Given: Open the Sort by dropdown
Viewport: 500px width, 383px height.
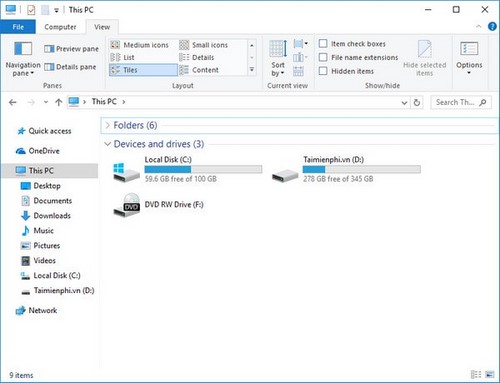Looking at the screenshot, I should pos(278,59).
